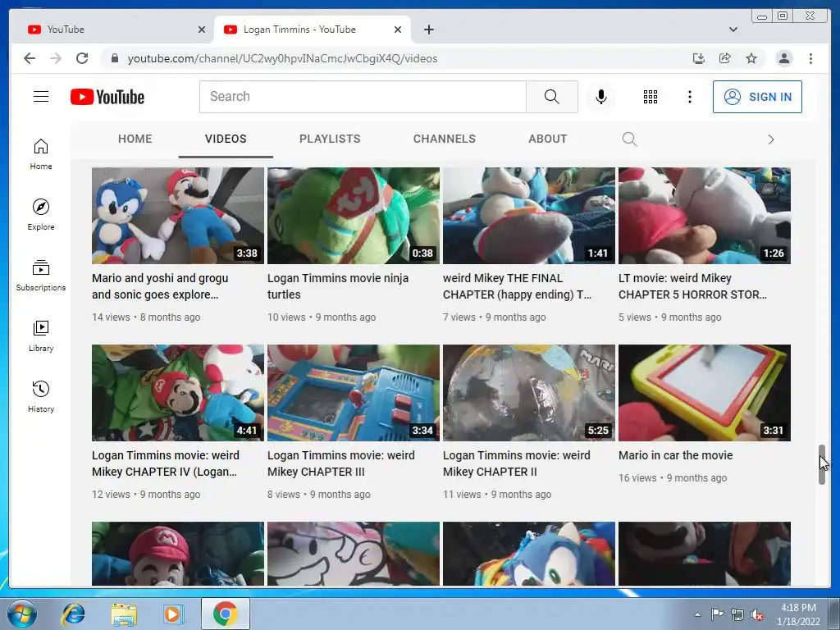Open History in the sidebar
This screenshot has height=630, width=840.
point(41,396)
